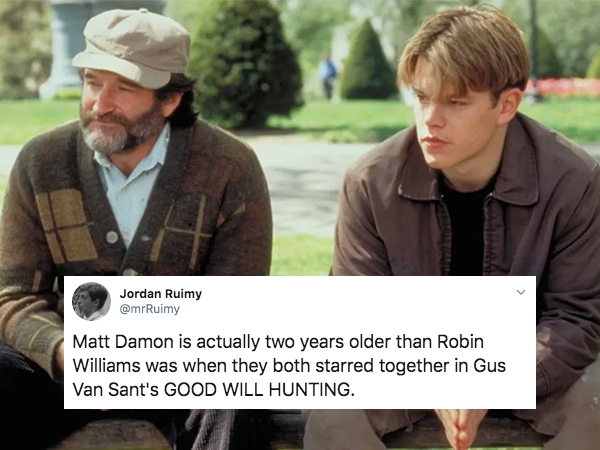Click Jordan Ruimy's profile avatar
This screenshot has height=450, width=600.
tap(91, 301)
